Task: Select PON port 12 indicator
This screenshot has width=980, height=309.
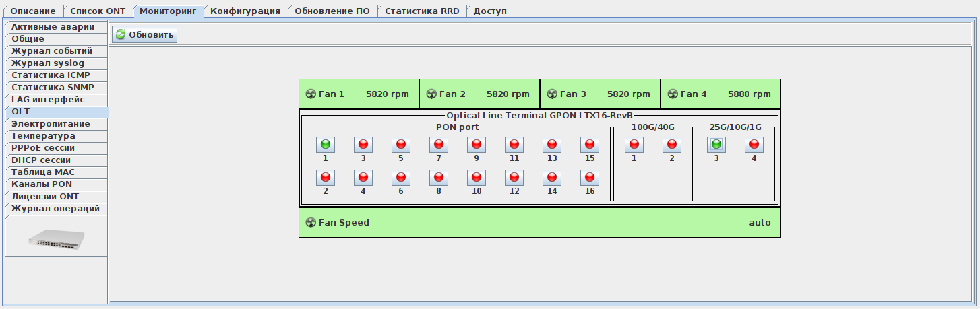Action: pyautogui.click(x=514, y=178)
